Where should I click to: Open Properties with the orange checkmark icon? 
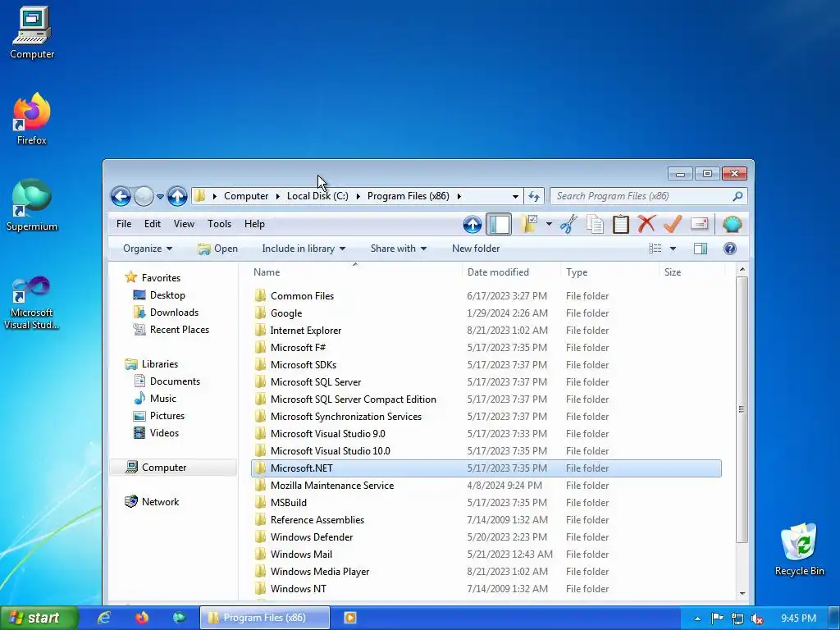click(x=673, y=224)
